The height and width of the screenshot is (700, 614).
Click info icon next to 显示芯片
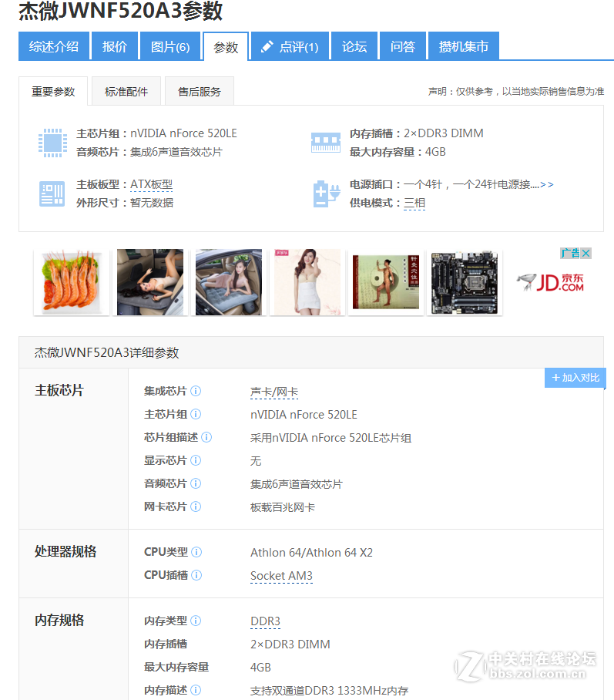tap(196, 460)
